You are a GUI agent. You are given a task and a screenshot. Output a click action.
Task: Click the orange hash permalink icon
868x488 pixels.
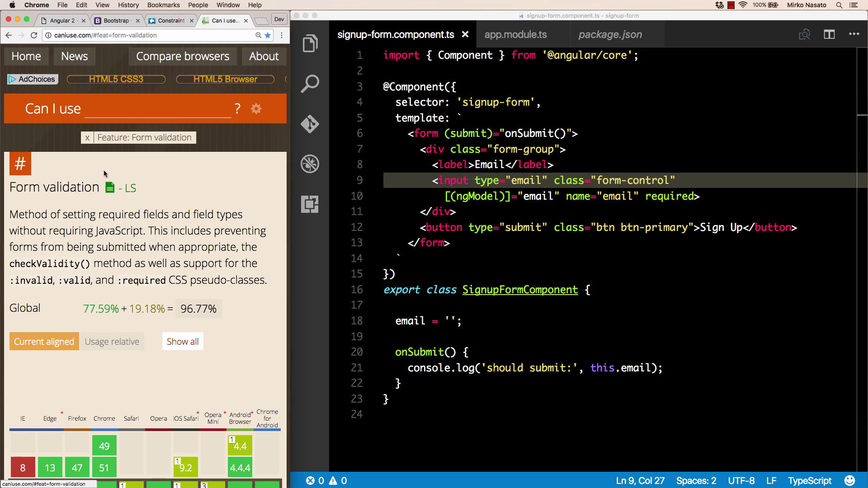tap(20, 164)
